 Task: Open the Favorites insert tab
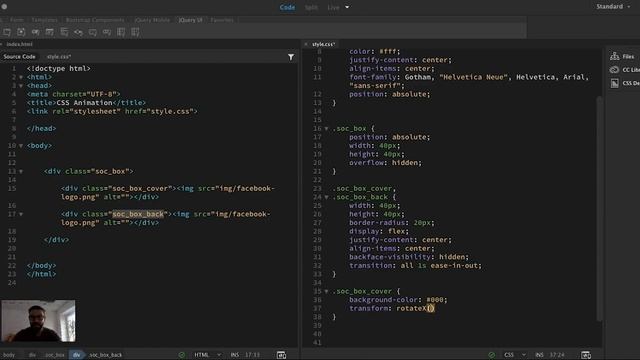click(x=222, y=20)
